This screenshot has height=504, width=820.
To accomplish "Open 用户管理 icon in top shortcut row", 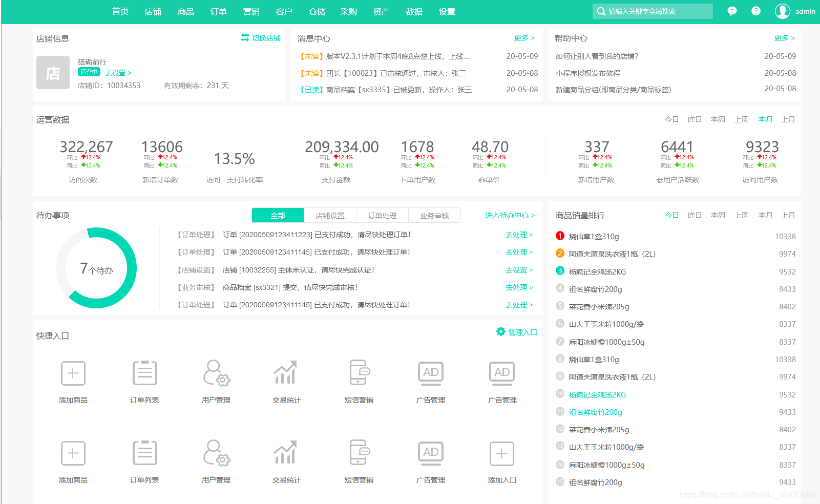I will pyautogui.click(x=216, y=373).
